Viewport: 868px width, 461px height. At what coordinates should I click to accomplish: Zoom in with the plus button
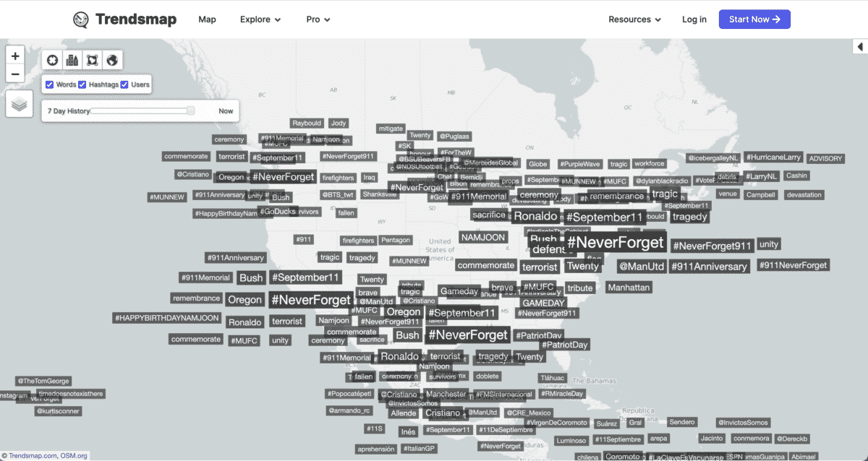pos(15,55)
